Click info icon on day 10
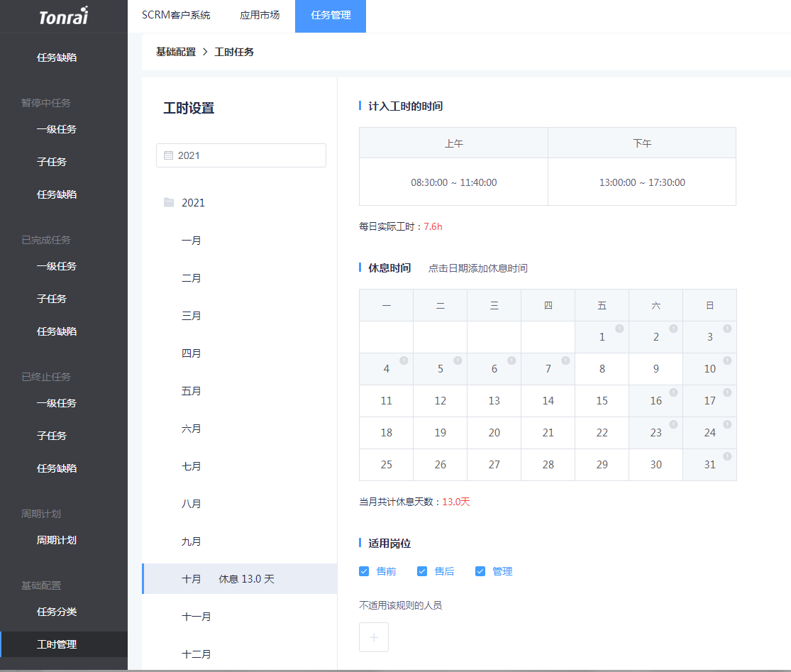Viewport: 791px width, 672px height. pos(727,360)
